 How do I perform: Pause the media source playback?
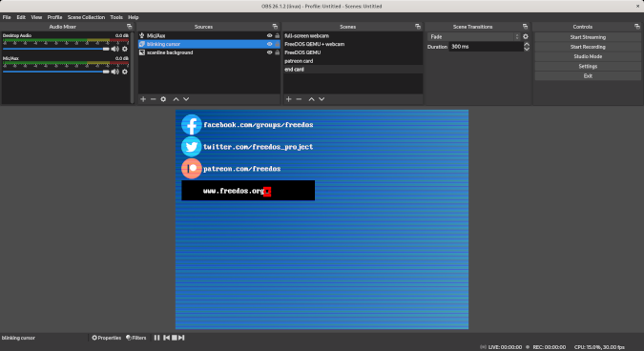click(156, 338)
